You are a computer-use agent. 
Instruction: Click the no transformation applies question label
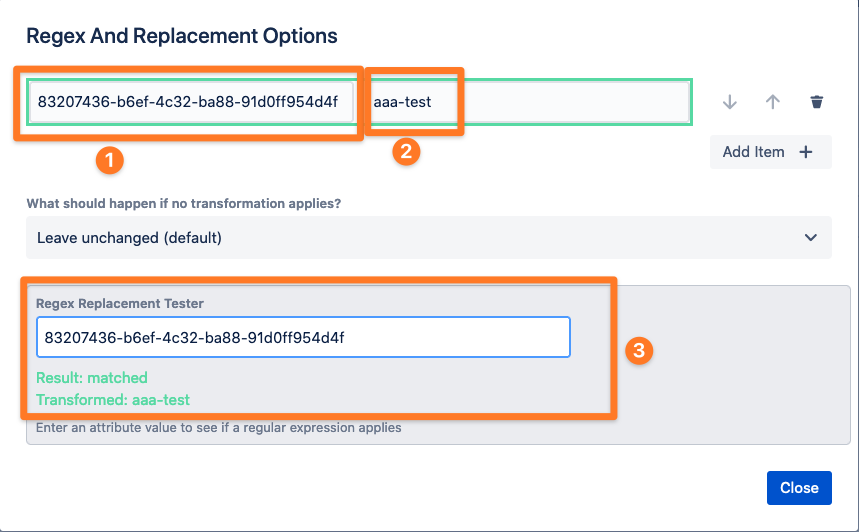(x=184, y=203)
